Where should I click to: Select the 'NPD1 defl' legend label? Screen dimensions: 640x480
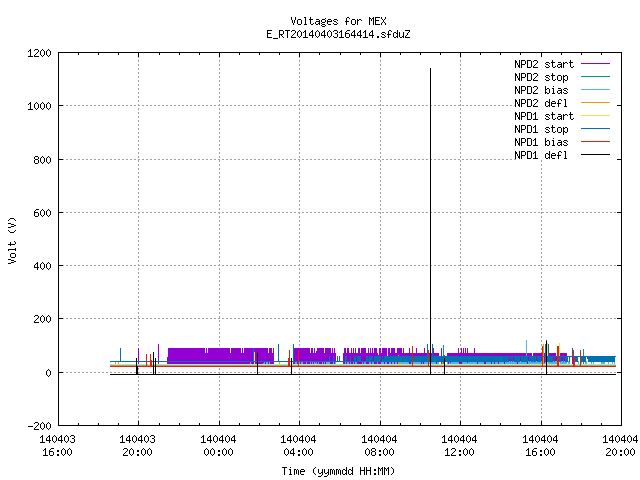pyautogui.click(x=541, y=155)
